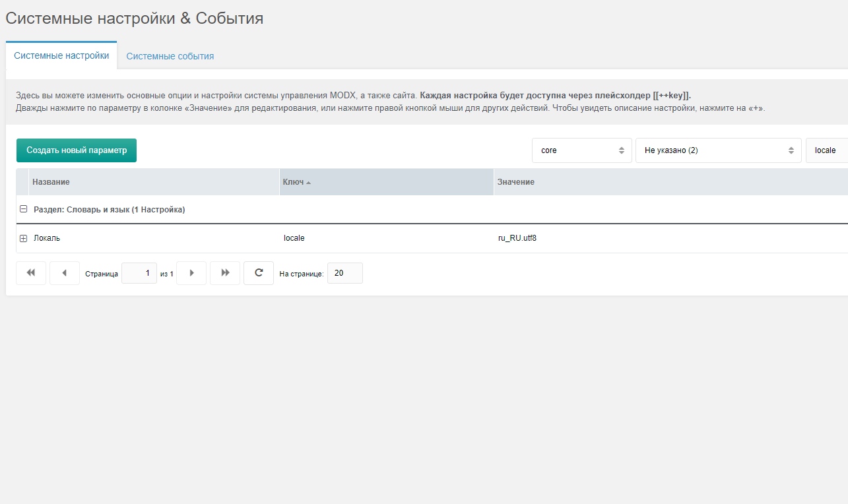Click the next page arrow

(191, 273)
